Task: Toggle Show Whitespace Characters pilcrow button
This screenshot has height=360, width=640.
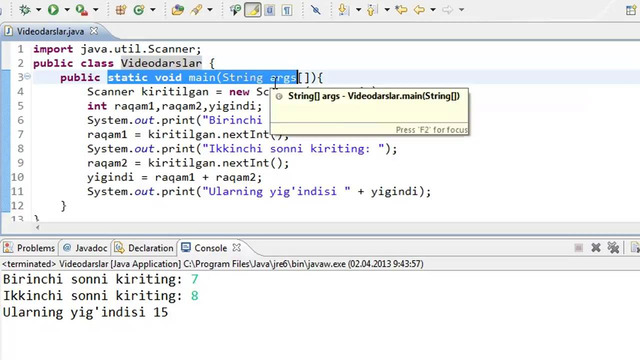Action: point(287,10)
